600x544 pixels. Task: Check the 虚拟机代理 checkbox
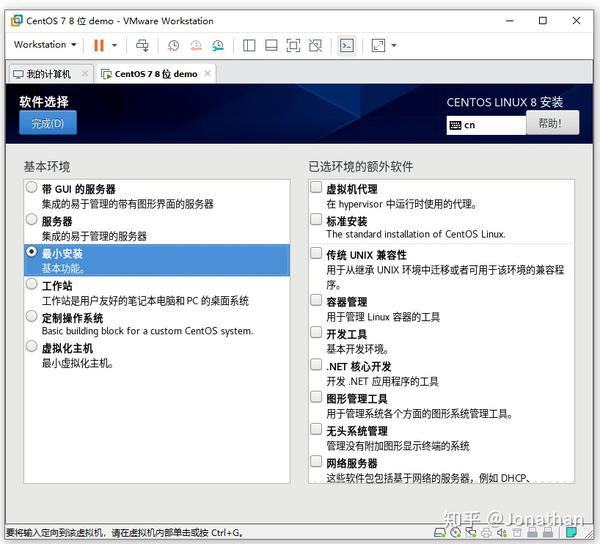pos(316,187)
